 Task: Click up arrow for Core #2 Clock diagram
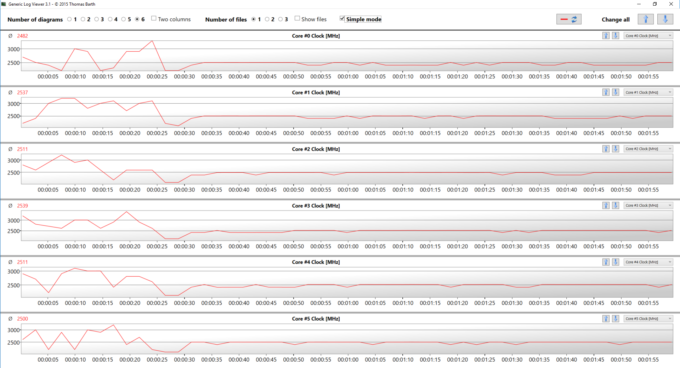tap(606, 149)
